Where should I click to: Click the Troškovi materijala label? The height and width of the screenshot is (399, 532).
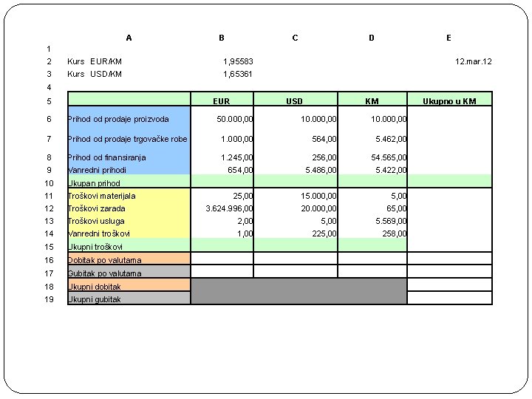(x=101, y=196)
